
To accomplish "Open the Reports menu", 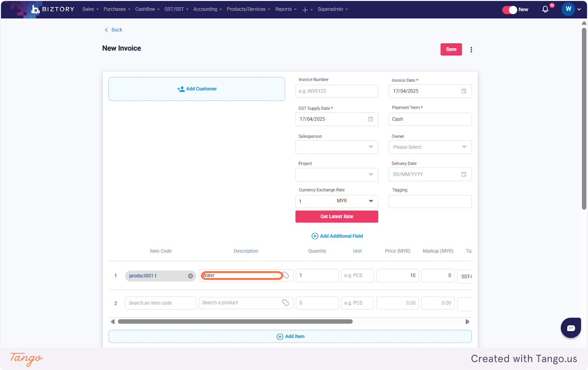I will 286,9.
